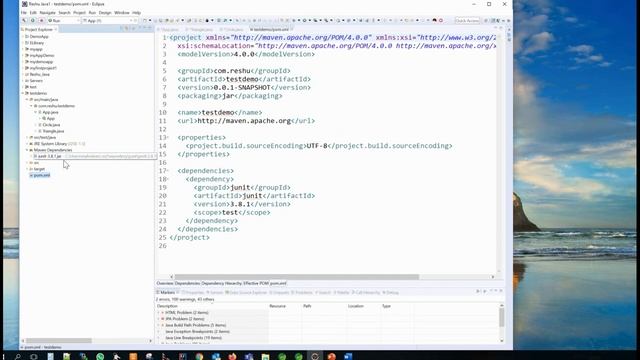The height and width of the screenshot is (360, 640).
Task: Sort markers by the Resource column
Action: pyautogui.click(x=278, y=306)
